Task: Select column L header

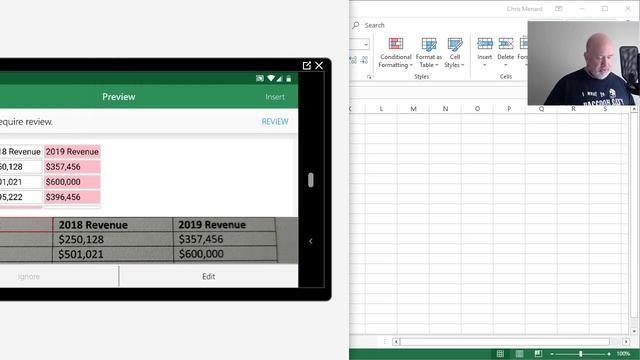Action: tap(381, 109)
